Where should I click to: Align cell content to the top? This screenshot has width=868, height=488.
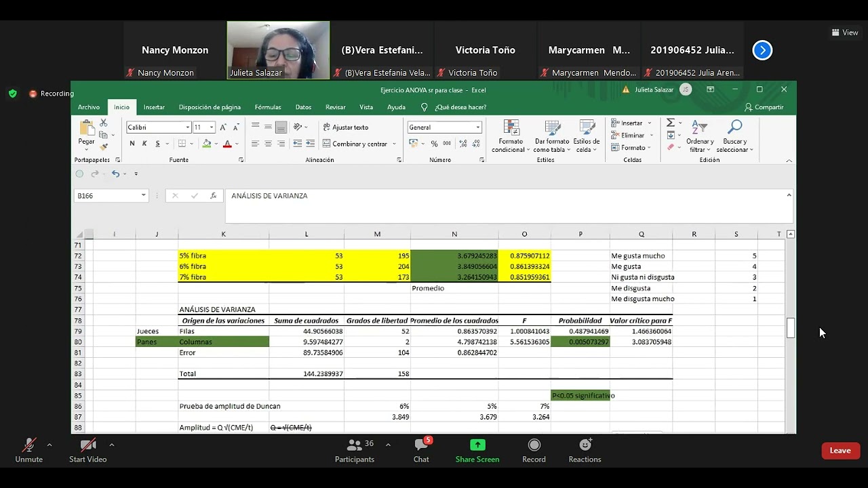(255, 127)
